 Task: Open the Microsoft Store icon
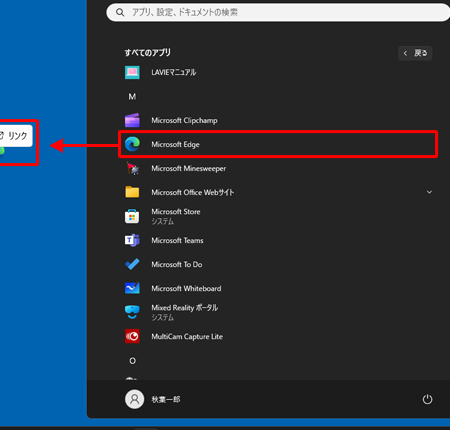pos(132,216)
